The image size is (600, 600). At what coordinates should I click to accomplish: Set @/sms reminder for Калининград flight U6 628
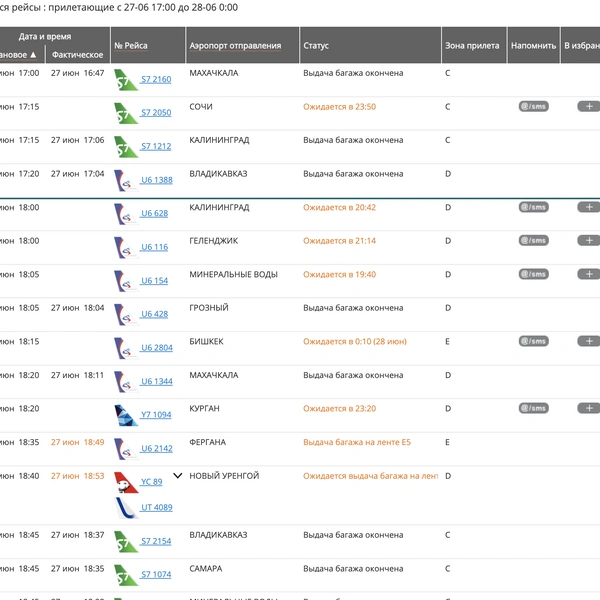(533, 207)
